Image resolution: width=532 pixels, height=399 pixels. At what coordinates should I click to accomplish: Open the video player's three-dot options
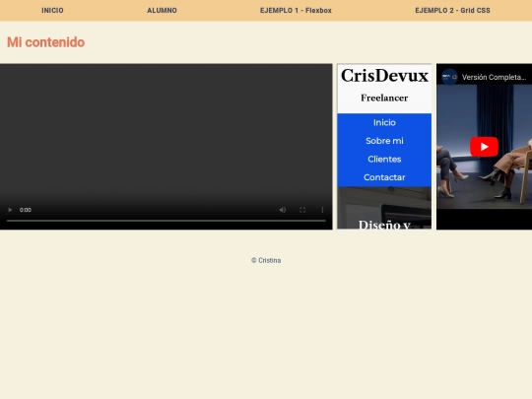(x=322, y=210)
